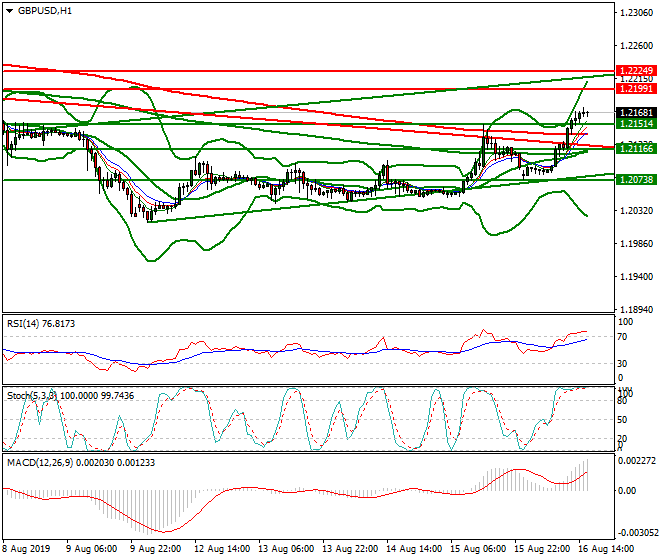
Task: Click the RSI(14) 76.8173 indicator label
Action: coord(41,324)
